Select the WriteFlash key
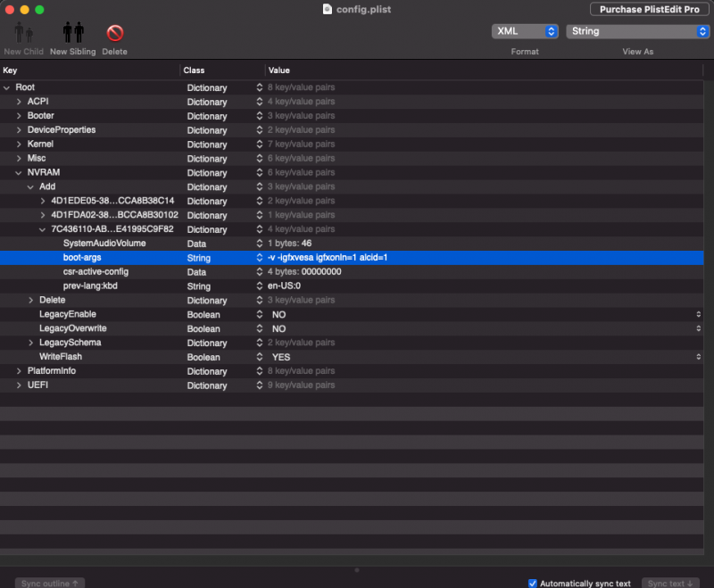This screenshot has width=714, height=588. pos(61,357)
